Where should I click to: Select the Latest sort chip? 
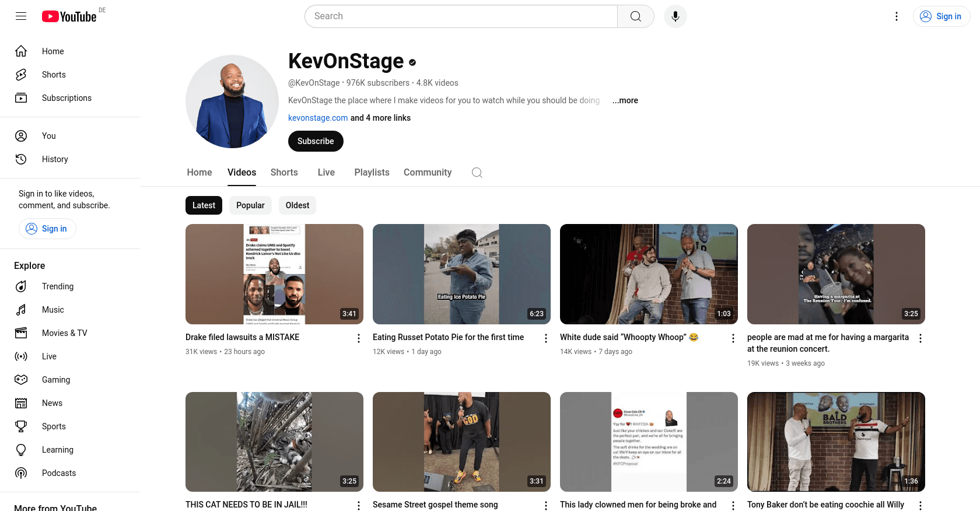pyautogui.click(x=204, y=205)
